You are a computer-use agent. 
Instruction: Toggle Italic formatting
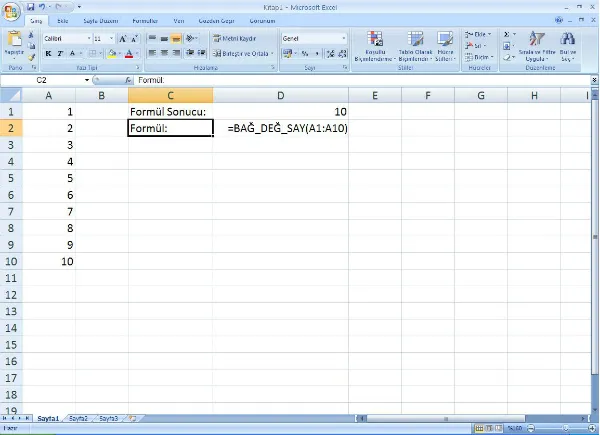click(x=60, y=53)
